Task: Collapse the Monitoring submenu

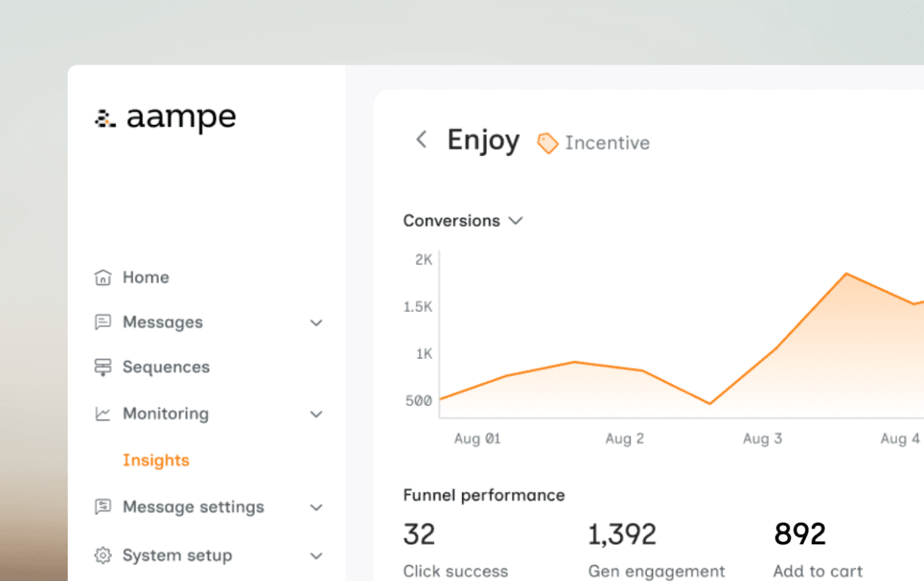Action: click(x=316, y=414)
